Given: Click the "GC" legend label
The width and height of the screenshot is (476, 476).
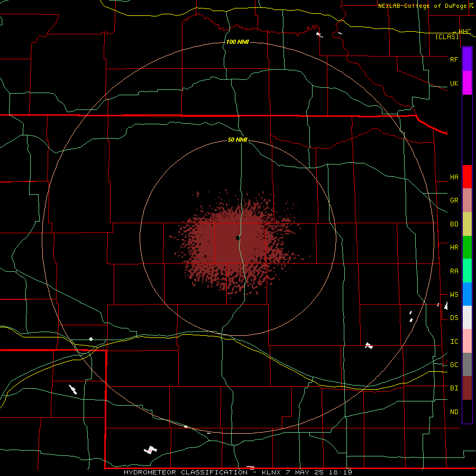Looking at the screenshot, I should click(x=454, y=365).
